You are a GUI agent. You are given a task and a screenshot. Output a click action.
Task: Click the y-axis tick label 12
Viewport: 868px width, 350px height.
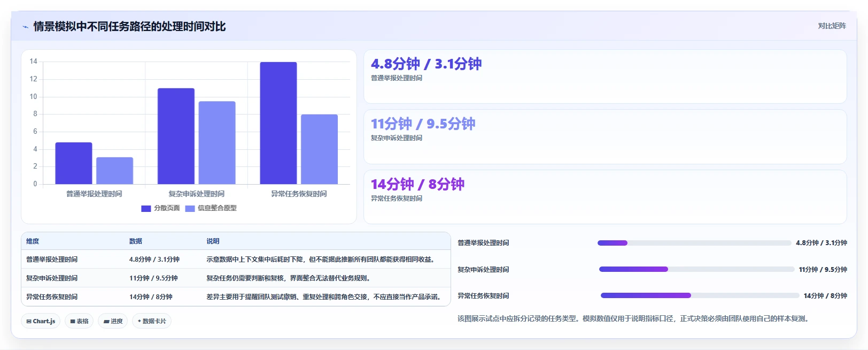pos(34,79)
